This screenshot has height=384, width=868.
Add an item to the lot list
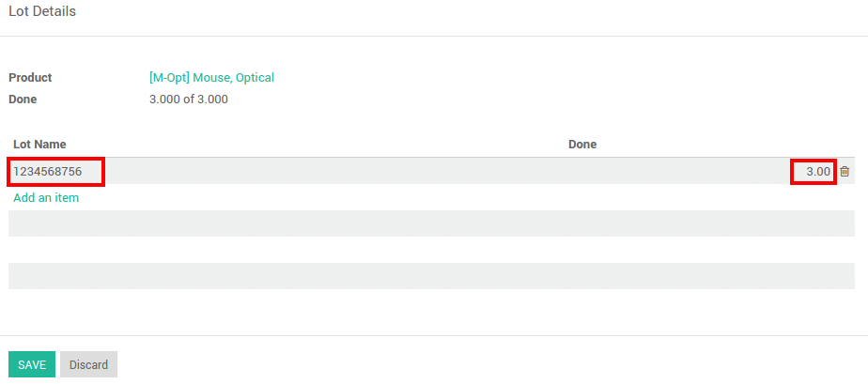pos(46,198)
